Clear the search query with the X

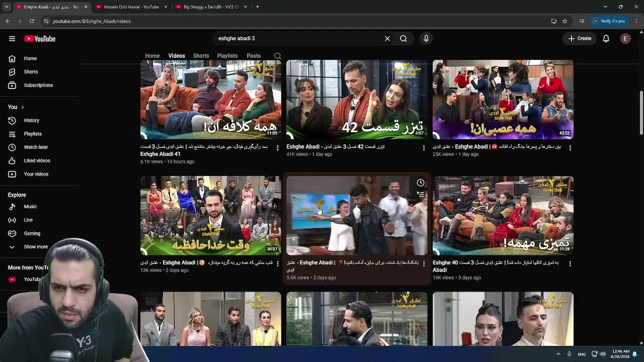pos(387,39)
